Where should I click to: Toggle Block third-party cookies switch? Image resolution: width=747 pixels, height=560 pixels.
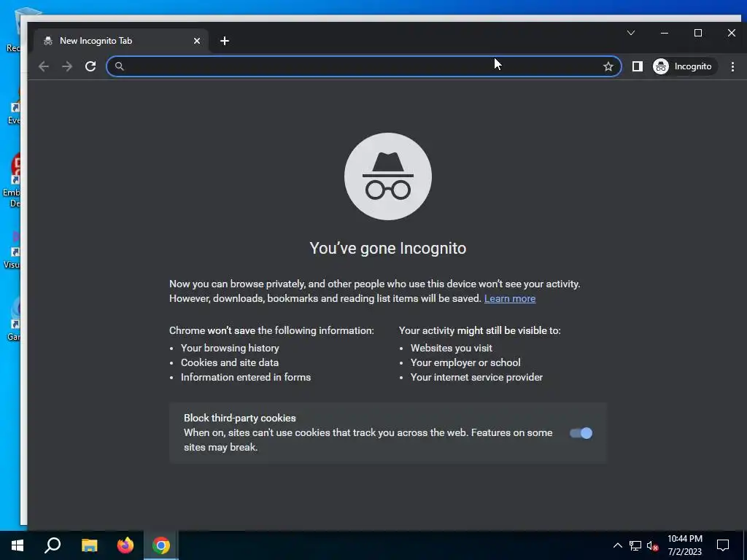(x=581, y=433)
